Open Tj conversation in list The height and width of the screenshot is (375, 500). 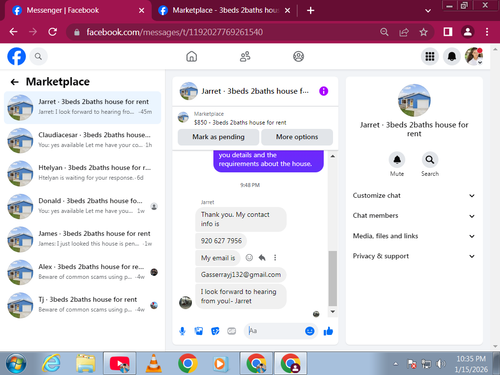(x=82, y=305)
